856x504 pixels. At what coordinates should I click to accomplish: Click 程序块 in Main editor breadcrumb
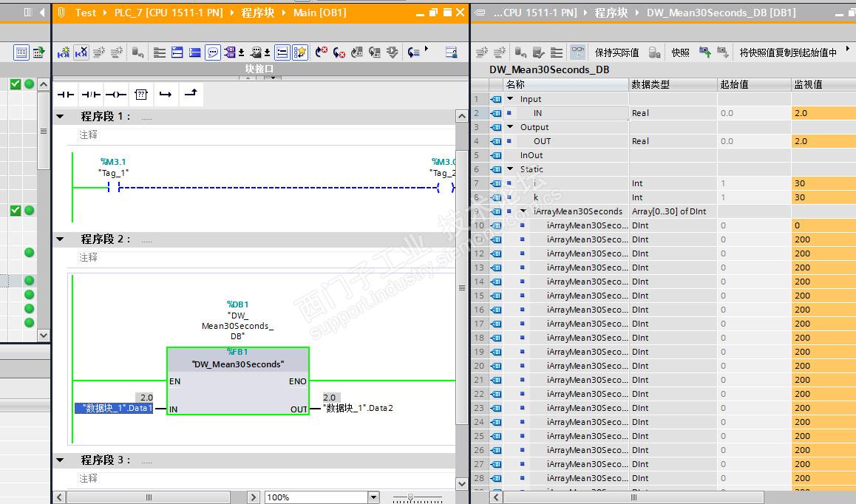(258, 13)
